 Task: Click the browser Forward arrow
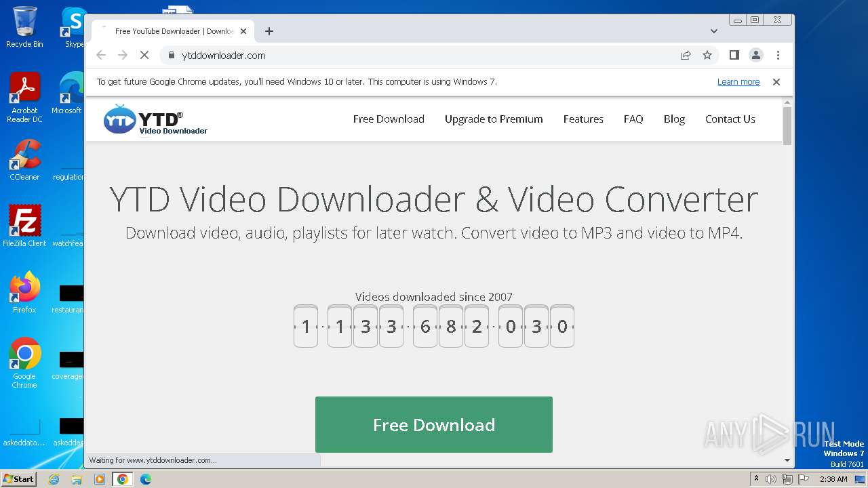[x=123, y=55]
